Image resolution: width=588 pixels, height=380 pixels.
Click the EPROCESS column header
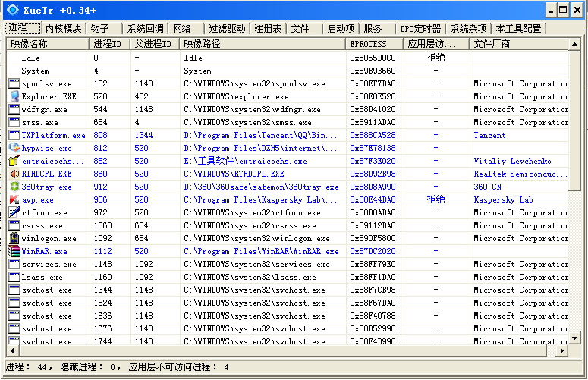pyautogui.click(x=374, y=44)
